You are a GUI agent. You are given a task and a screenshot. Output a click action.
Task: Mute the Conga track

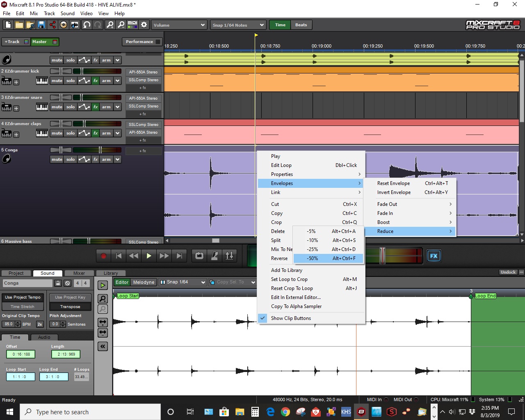pyautogui.click(x=57, y=160)
